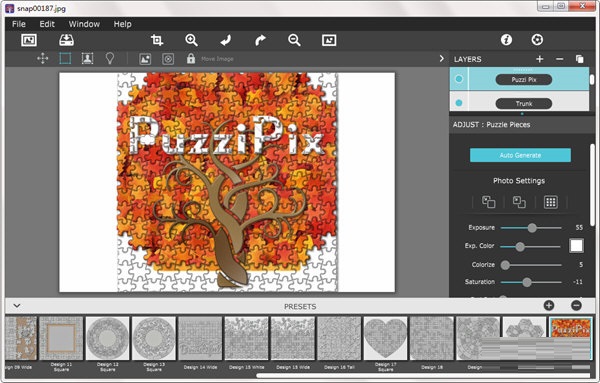This screenshot has width=600, height=383.
Task: Click the presets horizontal scrollbar
Action: (423, 376)
